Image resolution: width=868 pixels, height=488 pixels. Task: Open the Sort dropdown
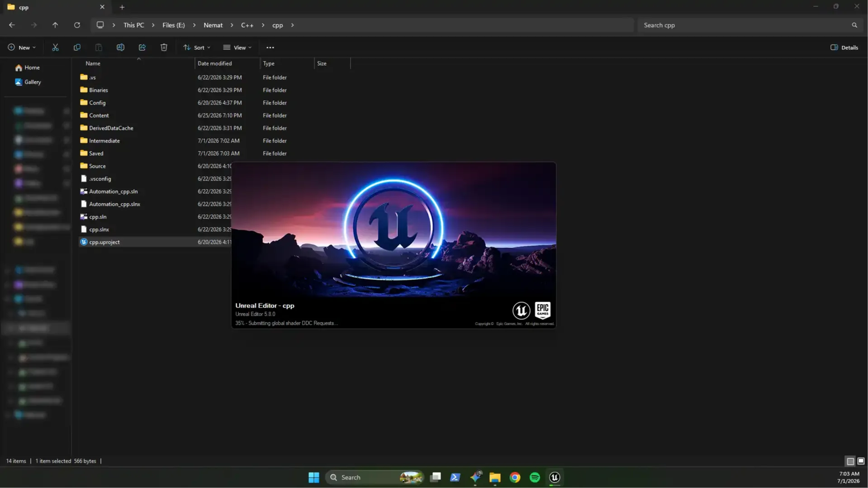(x=197, y=47)
